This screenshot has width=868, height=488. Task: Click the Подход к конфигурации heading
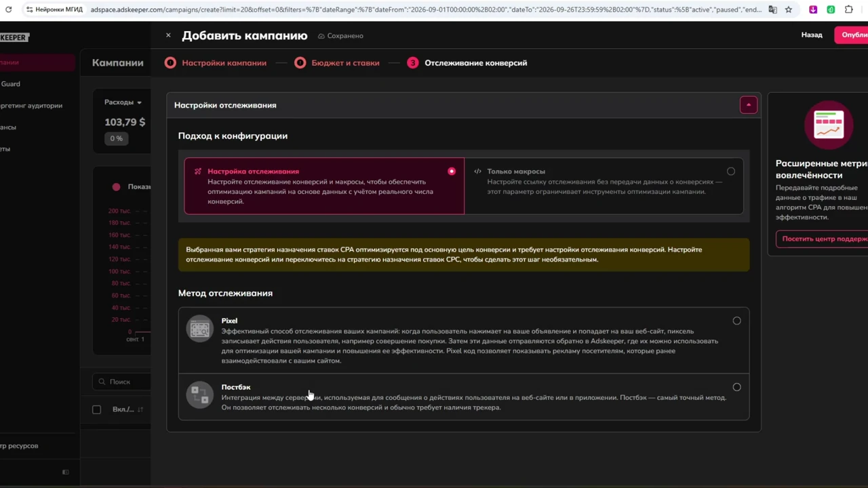point(233,136)
